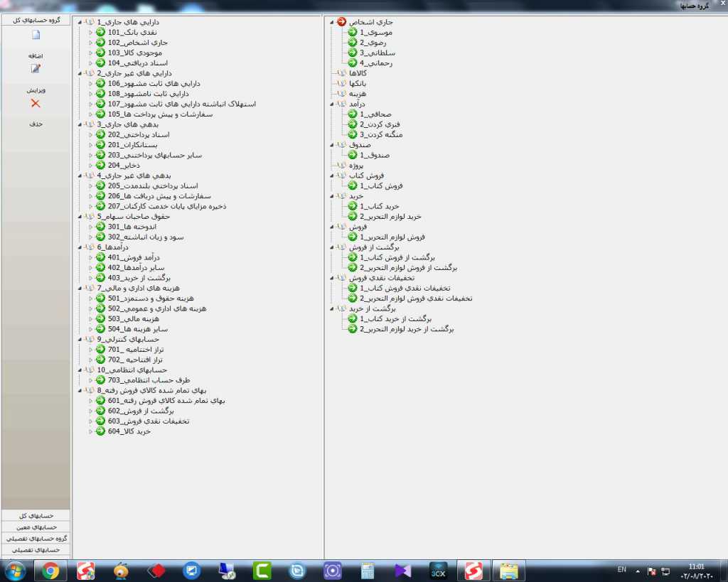Collapse the درآمد group in right tree

click(332, 104)
